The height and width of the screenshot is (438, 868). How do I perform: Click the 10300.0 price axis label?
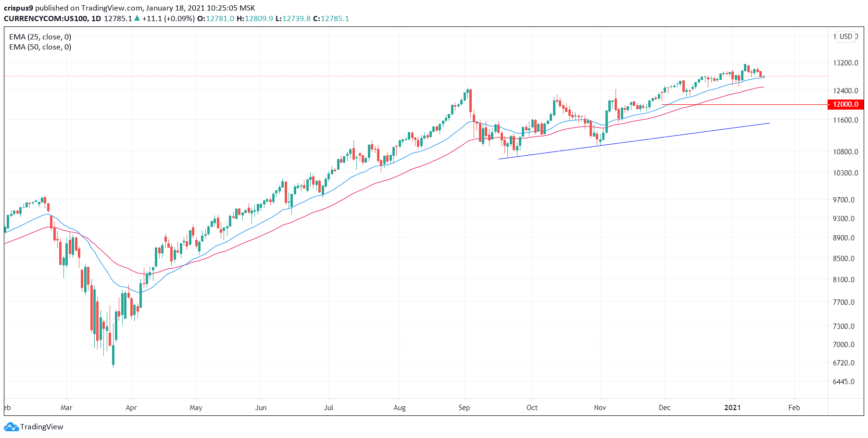tap(845, 173)
